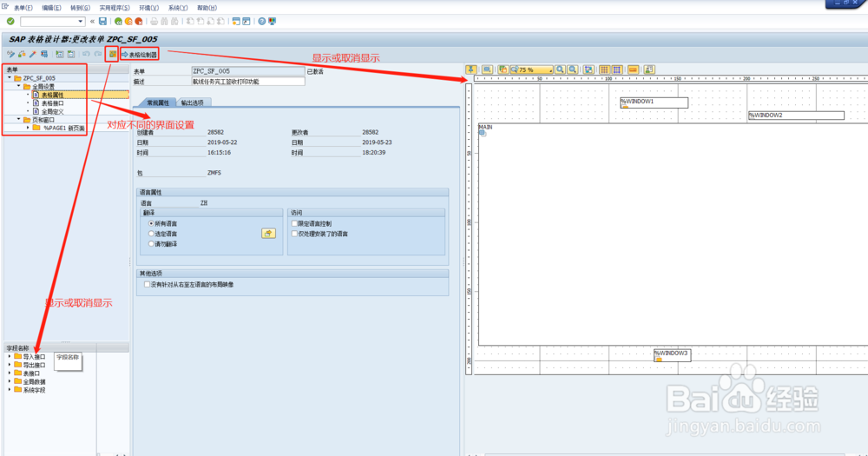The image size is (868, 456).
Task: Select the MAIN window in Form Painter
Action: pyautogui.click(x=673, y=234)
